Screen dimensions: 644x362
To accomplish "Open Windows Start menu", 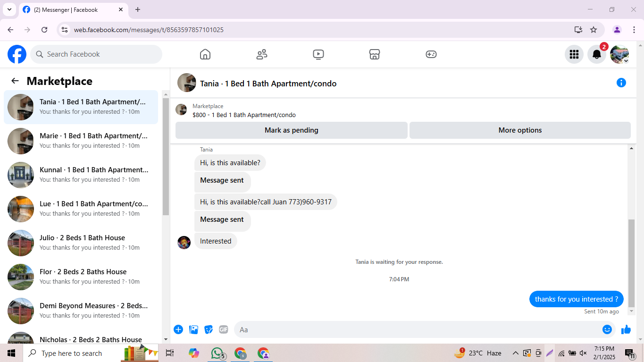I will (11, 353).
